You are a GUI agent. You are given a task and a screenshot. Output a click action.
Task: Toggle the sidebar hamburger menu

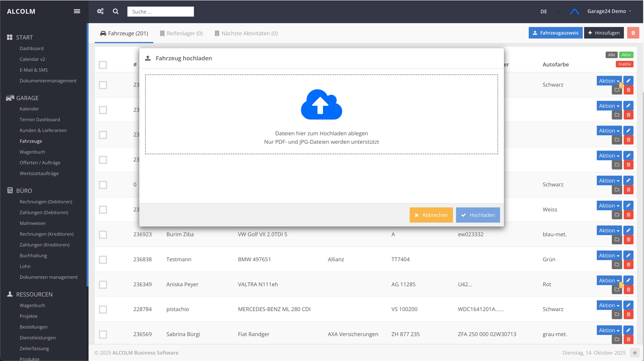click(77, 12)
